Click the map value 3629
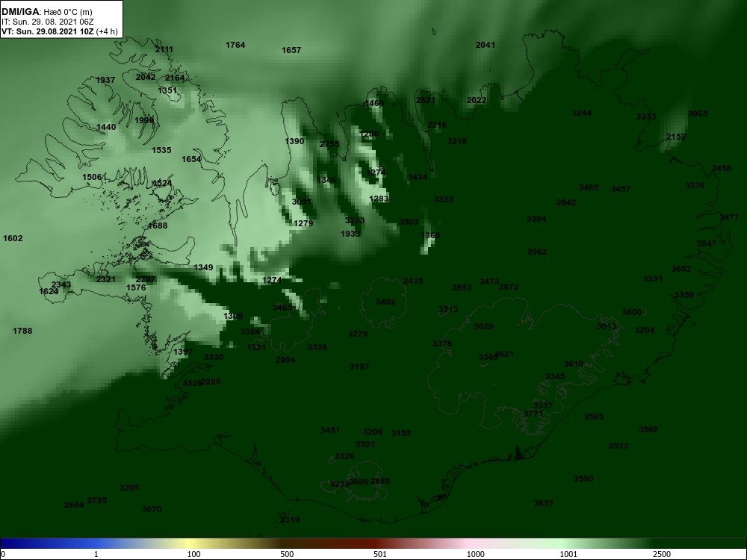This screenshot has height=560, width=747. point(483,326)
